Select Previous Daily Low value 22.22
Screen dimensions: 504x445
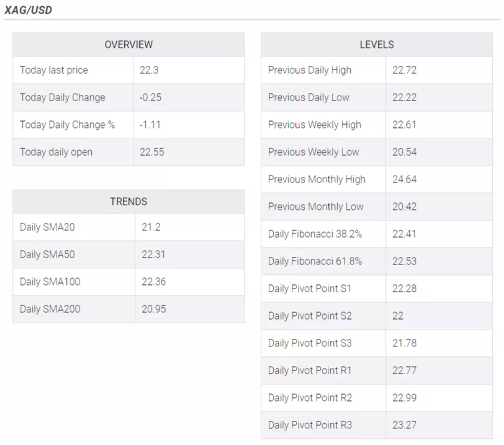click(404, 97)
